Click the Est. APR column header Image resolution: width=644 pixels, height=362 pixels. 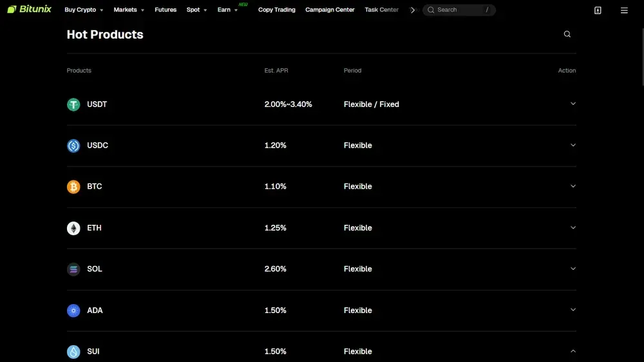tap(276, 71)
